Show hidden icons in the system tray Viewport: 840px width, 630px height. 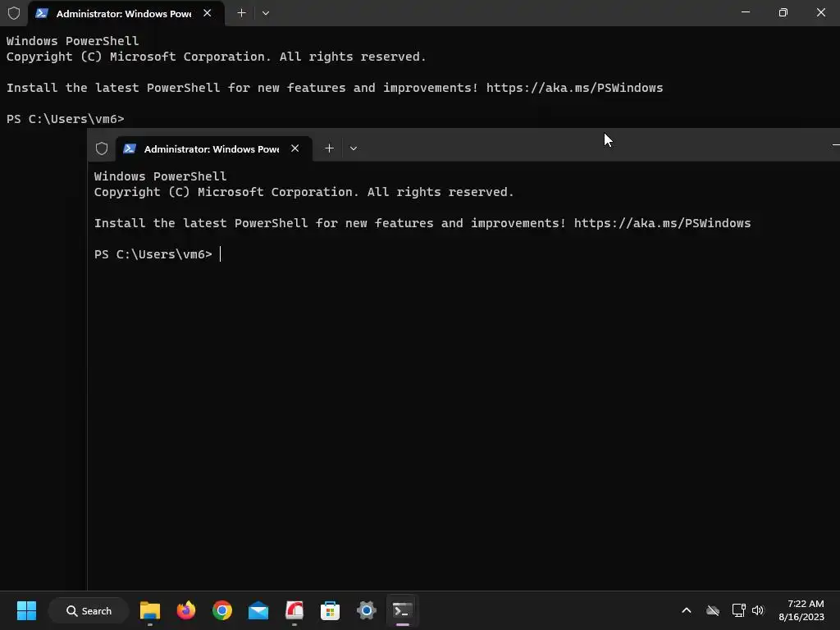[x=687, y=610]
